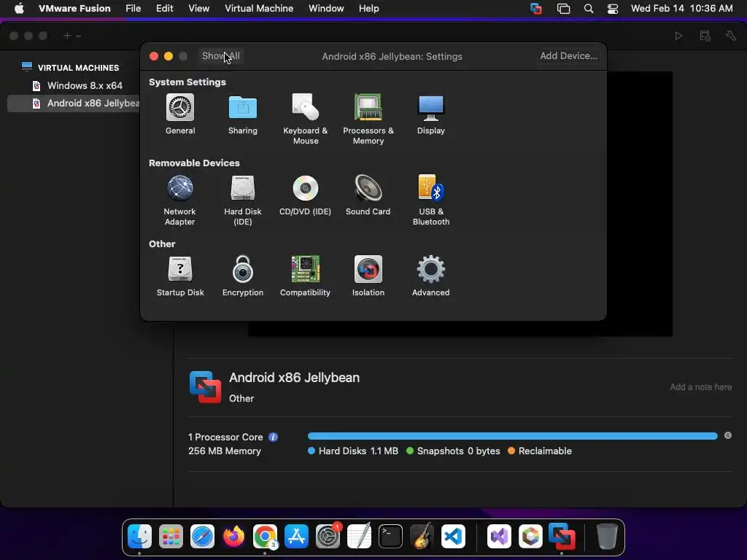
Task: Open the Sharing settings pane
Action: 242,114
